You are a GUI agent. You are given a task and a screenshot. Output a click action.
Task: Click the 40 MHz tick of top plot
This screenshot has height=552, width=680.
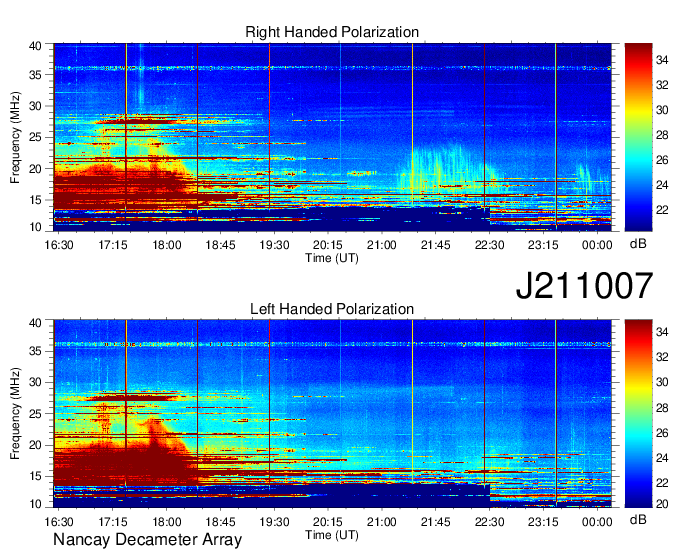point(35,46)
